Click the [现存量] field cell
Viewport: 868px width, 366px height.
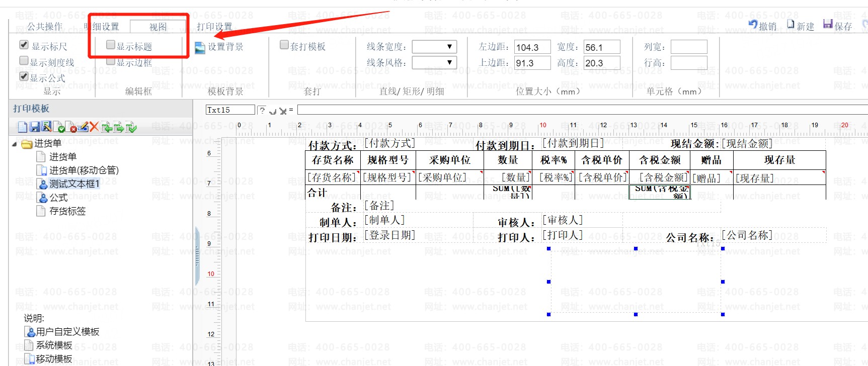click(x=779, y=177)
